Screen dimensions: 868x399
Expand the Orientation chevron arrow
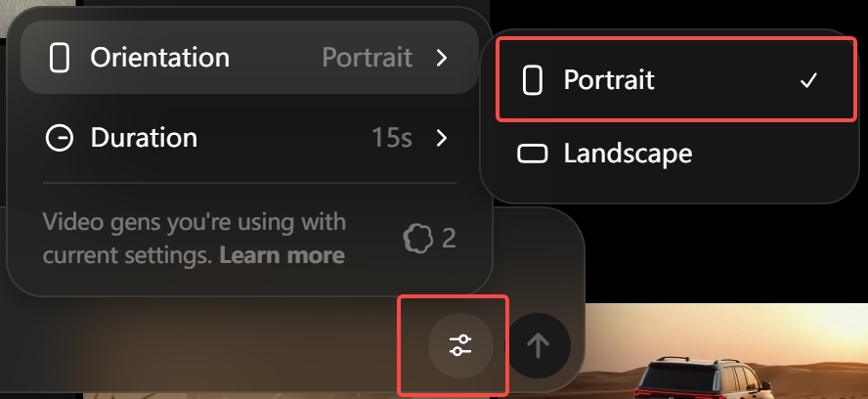(441, 58)
